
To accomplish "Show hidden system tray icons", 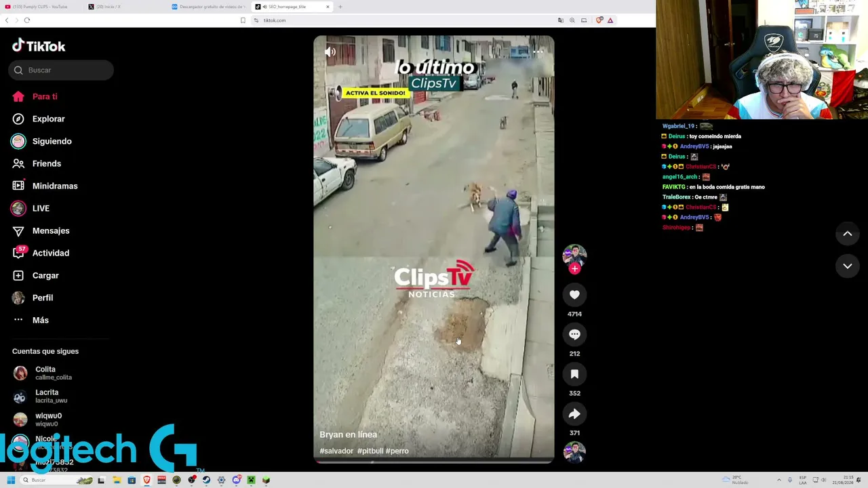I will [x=778, y=480].
